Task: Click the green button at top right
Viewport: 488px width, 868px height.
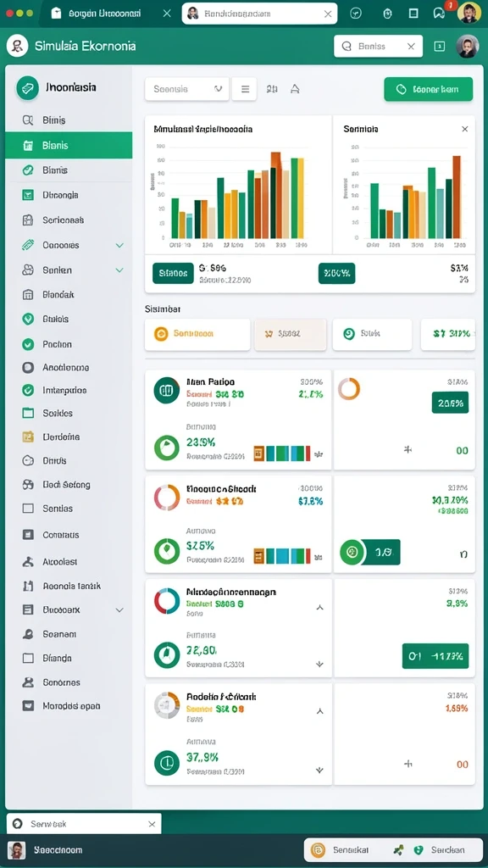Action: point(428,89)
